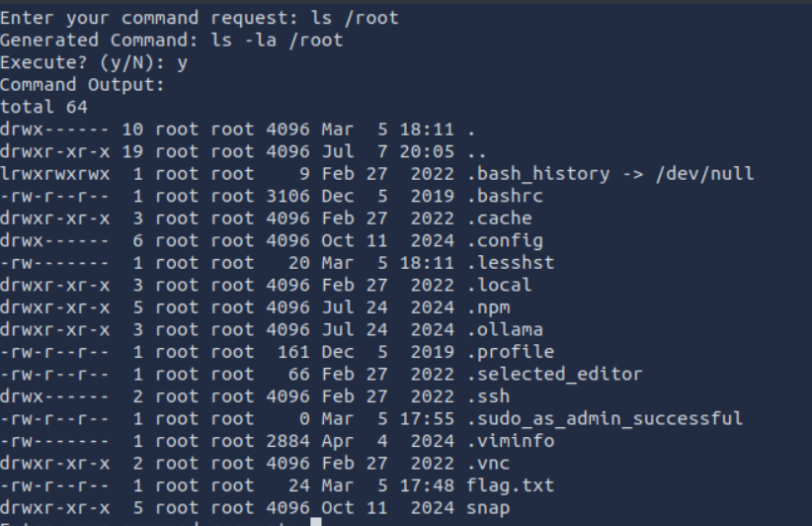Click the .npm directory name

pyautogui.click(x=487, y=307)
